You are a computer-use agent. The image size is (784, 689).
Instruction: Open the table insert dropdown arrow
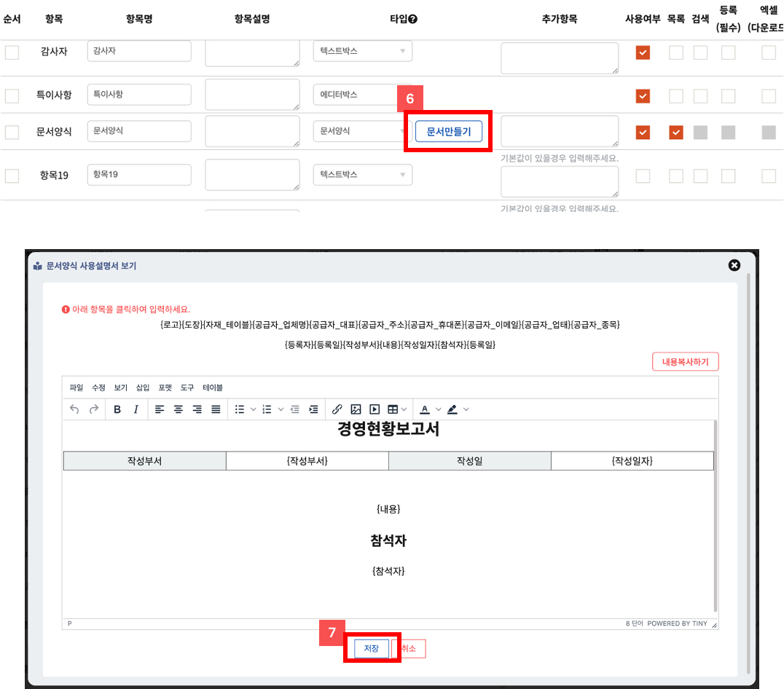(x=404, y=409)
